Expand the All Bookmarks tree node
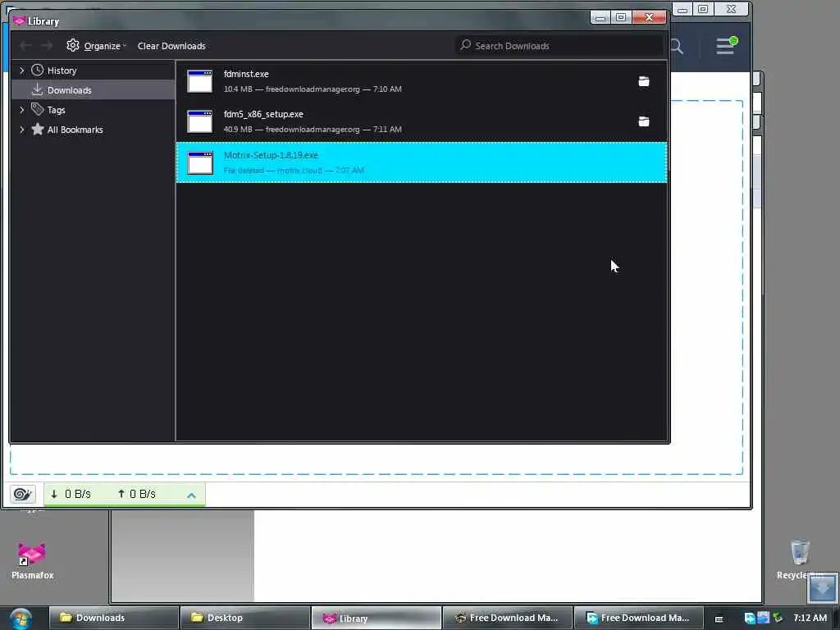The image size is (840, 630). point(22,130)
